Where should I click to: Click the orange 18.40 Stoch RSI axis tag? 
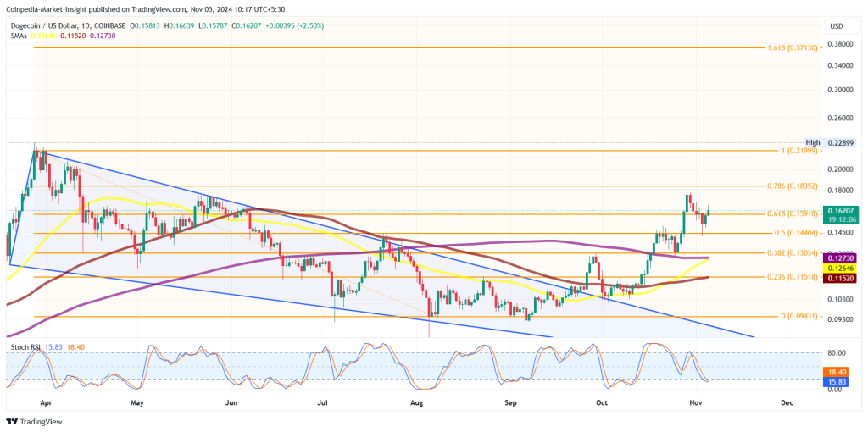pyautogui.click(x=837, y=374)
